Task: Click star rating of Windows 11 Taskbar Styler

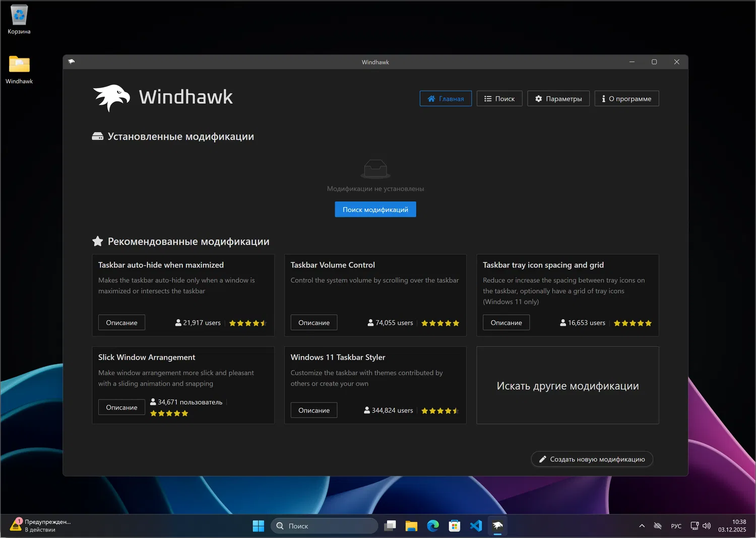Action: click(x=440, y=411)
